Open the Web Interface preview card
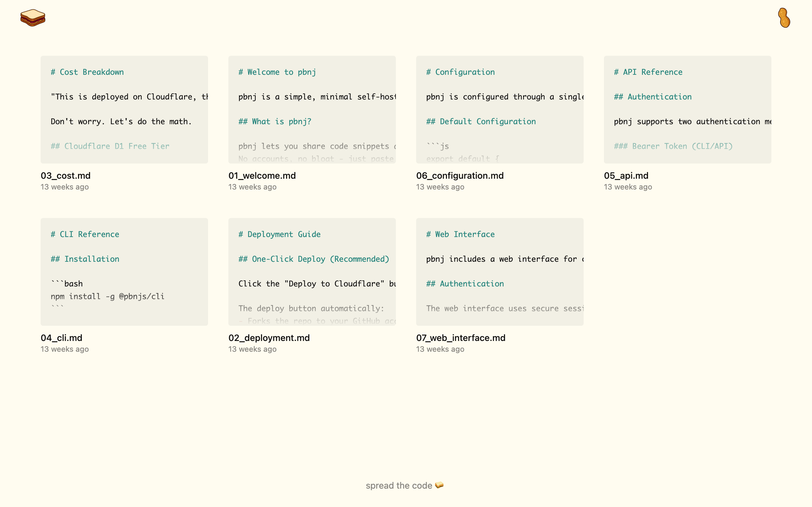This screenshot has width=812, height=507. pyautogui.click(x=499, y=272)
